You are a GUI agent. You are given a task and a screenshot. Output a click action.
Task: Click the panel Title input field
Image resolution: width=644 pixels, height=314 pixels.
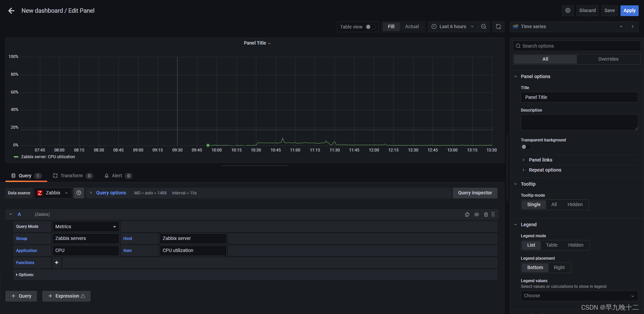(579, 97)
